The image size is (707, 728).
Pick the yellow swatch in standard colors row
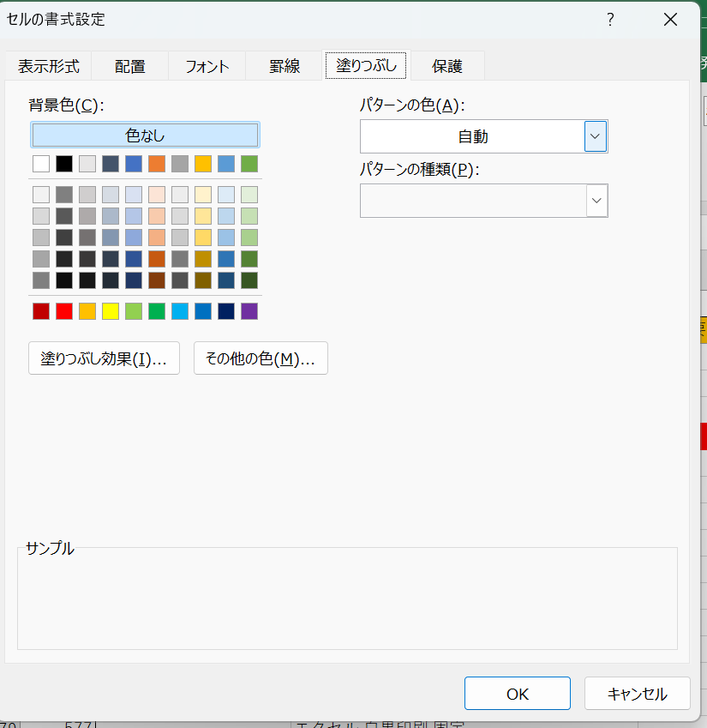111,311
